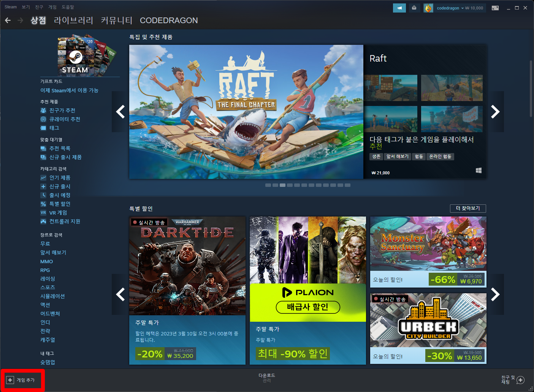Go back with the left arrow
This screenshot has height=392, width=534.
[8, 20]
